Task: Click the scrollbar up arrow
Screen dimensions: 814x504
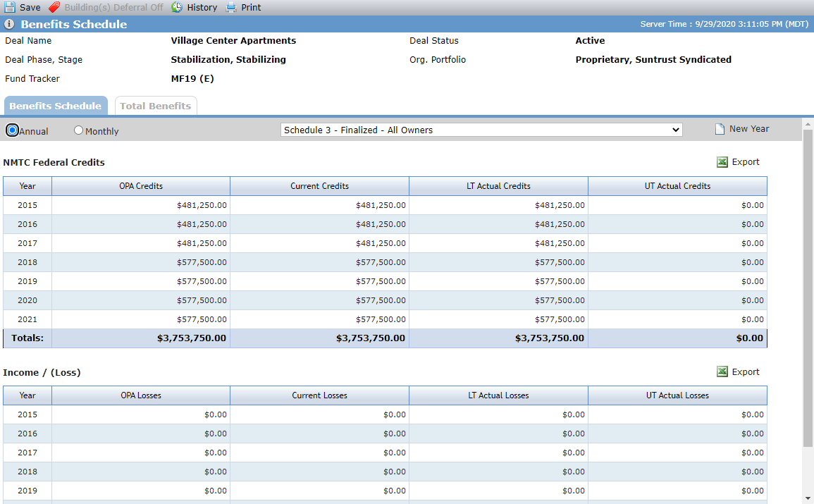Action: click(808, 125)
